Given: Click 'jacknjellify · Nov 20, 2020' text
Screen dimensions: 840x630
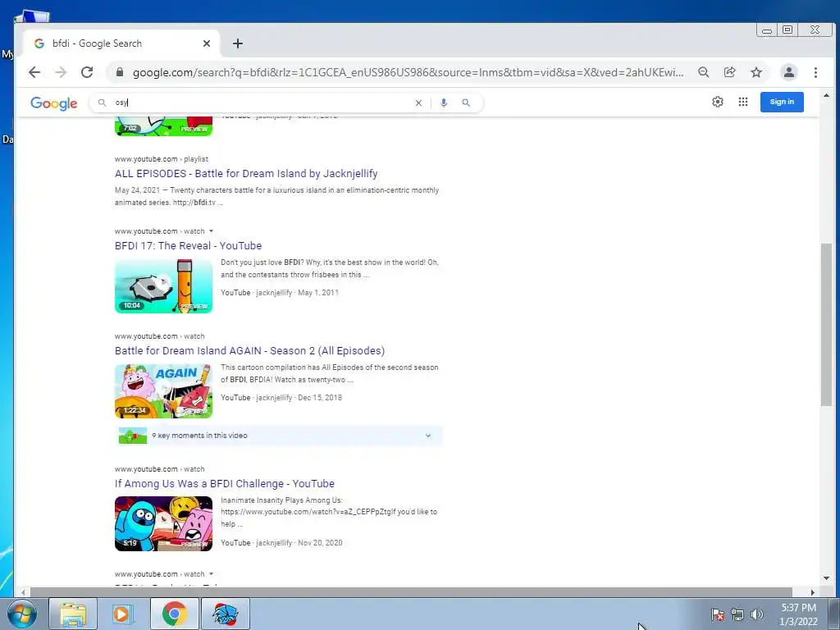Looking at the screenshot, I should pyautogui.click(x=299, y=543).
